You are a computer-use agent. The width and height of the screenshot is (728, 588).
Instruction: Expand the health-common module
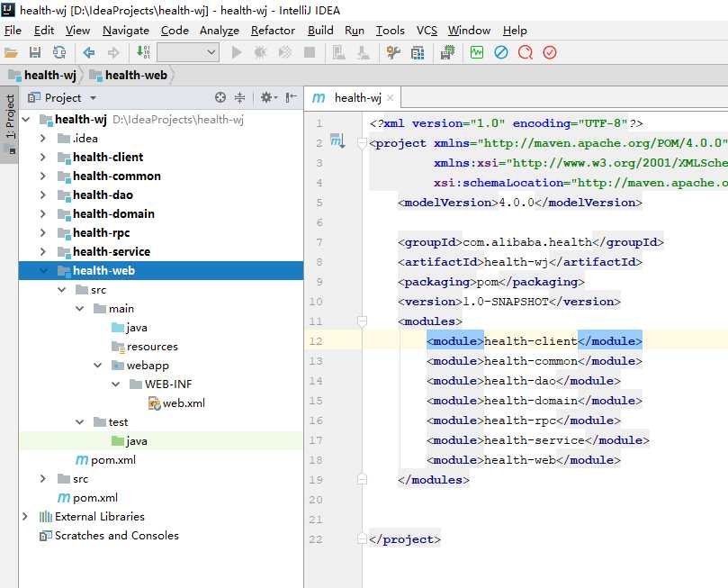pyautogui.click(x=42, y=176)
